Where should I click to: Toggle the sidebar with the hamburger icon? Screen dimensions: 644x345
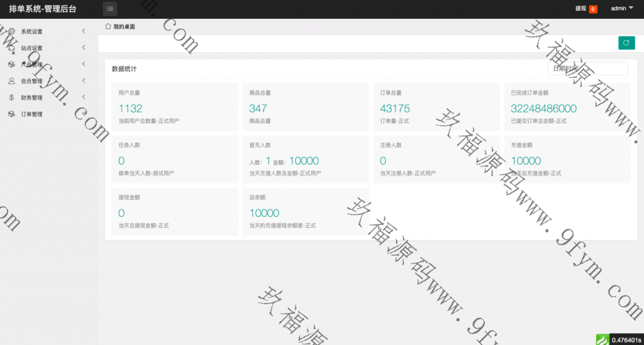pyautogui.click(x=110, y=9)
